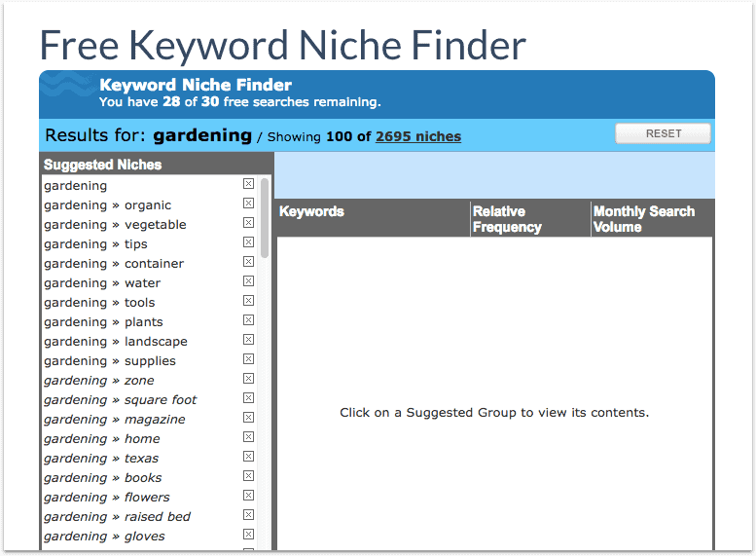Open the gardening » texas niche
This screenshot has width=756, height=556.
pos(101,459)
